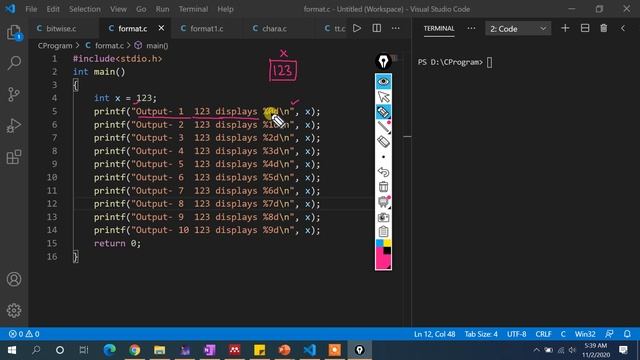Pick the yellow color swatch in Epic Pen

(x=387, y=243)
